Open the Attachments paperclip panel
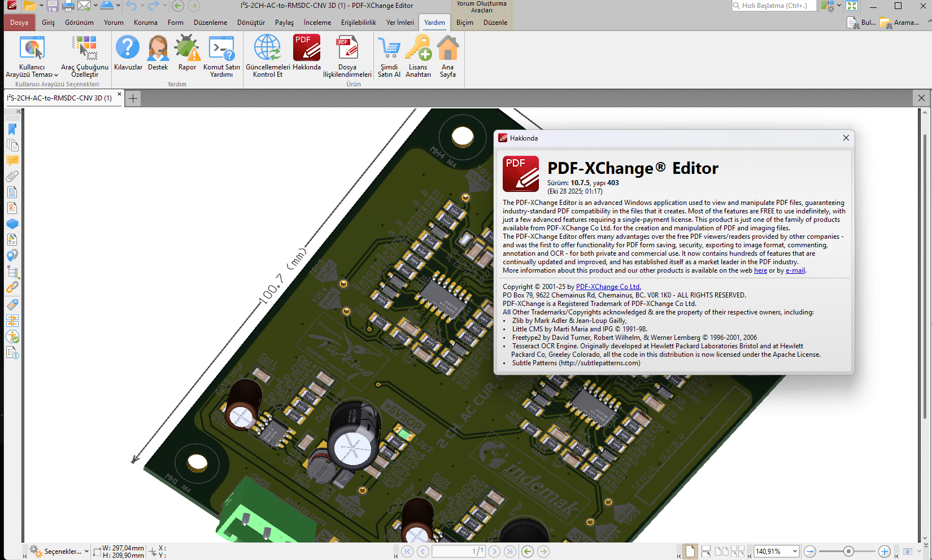932x560 pixels. click(x=12, y=177)
